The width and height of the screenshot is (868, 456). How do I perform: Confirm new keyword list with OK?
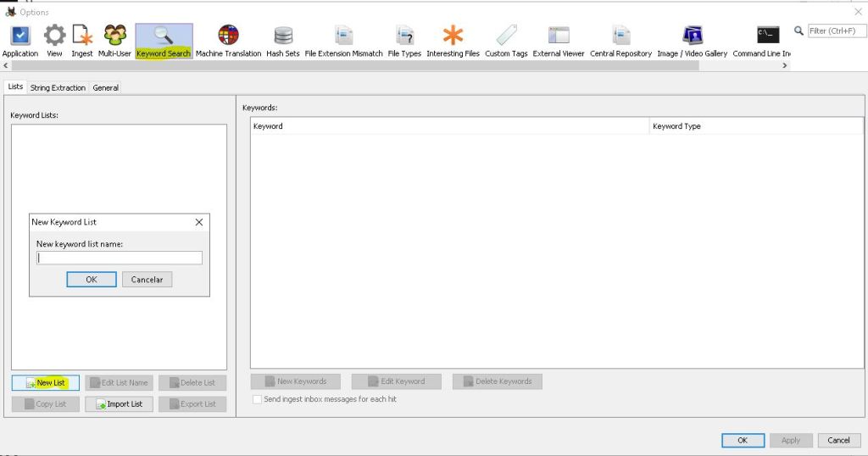pyautogui.click(x=92, y=280)
